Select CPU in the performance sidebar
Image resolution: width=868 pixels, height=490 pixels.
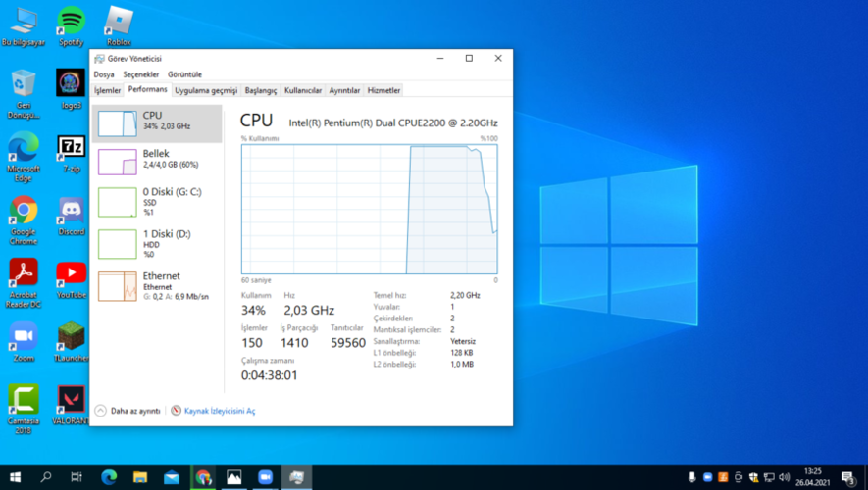(x=157, y=123)
